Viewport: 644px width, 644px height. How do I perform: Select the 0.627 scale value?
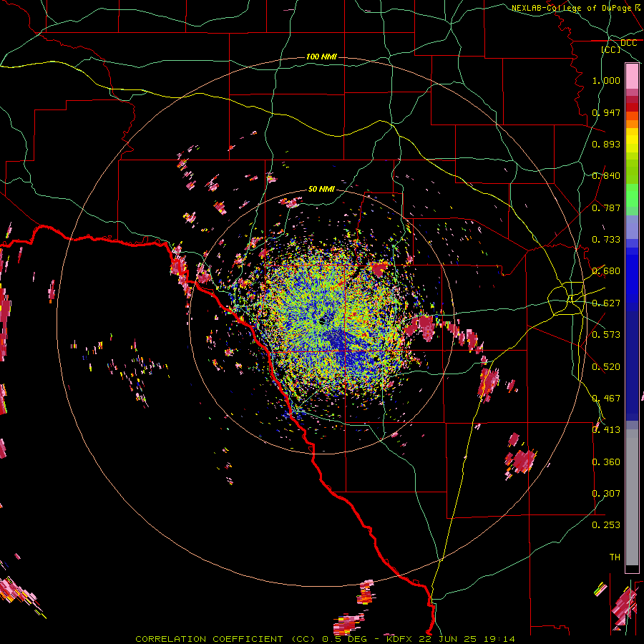606,303
